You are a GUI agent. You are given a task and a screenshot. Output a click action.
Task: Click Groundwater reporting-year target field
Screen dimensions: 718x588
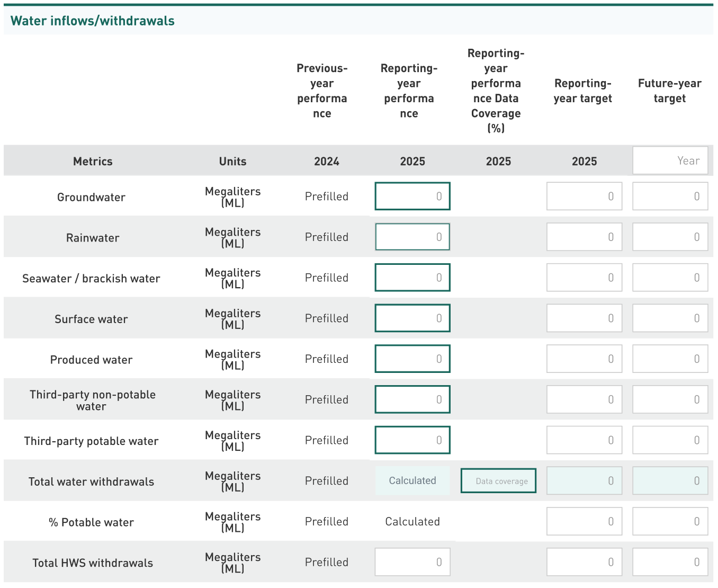(x=584, y=196)
